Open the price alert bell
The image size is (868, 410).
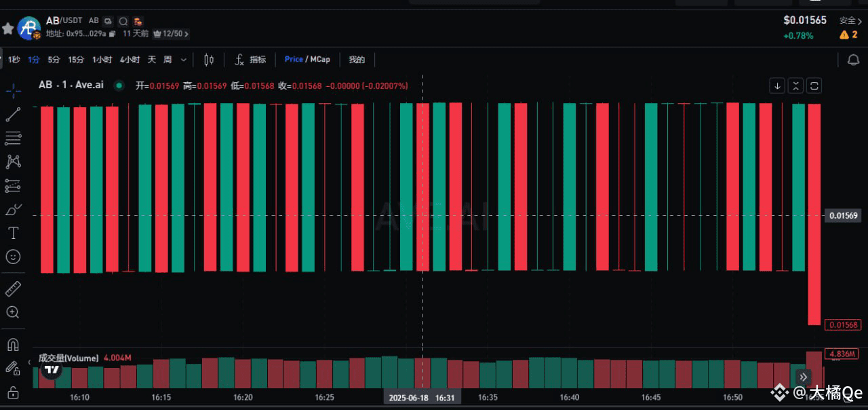pyautogui.click(x=854, y=60)
